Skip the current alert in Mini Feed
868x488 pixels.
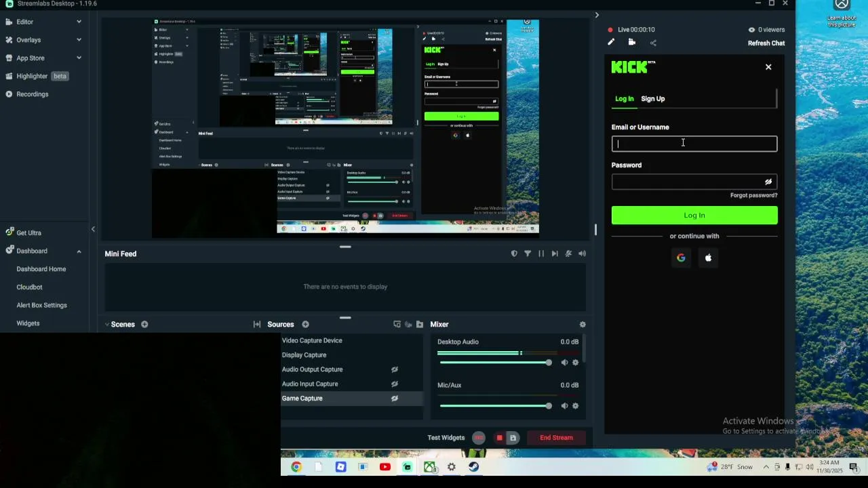[555, 253]
